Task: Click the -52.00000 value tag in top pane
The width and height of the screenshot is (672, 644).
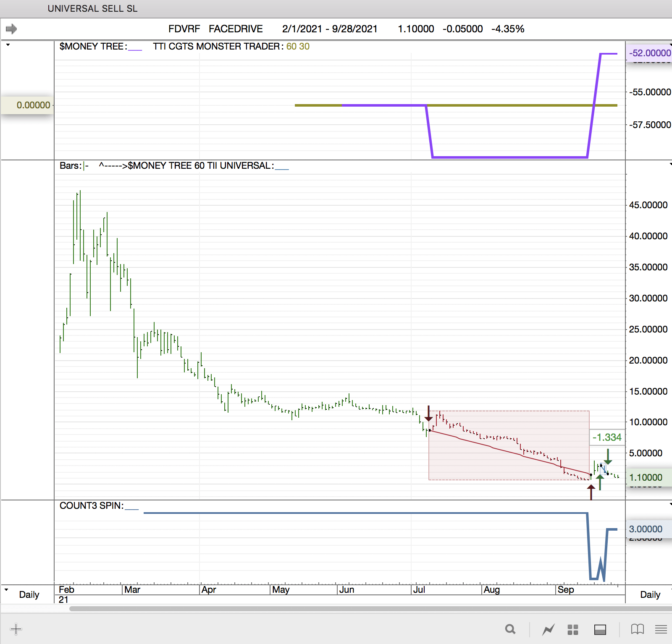Action: tap(649, 53)
